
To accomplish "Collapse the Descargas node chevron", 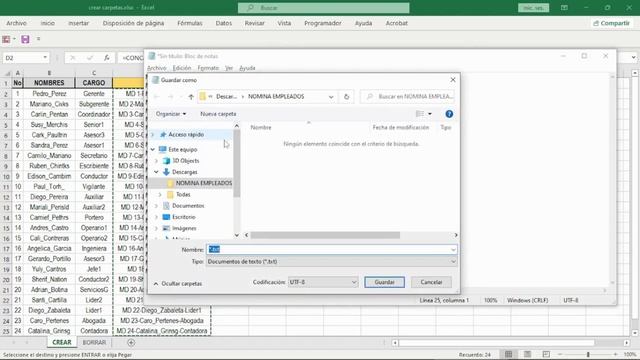I will (156, 172).
